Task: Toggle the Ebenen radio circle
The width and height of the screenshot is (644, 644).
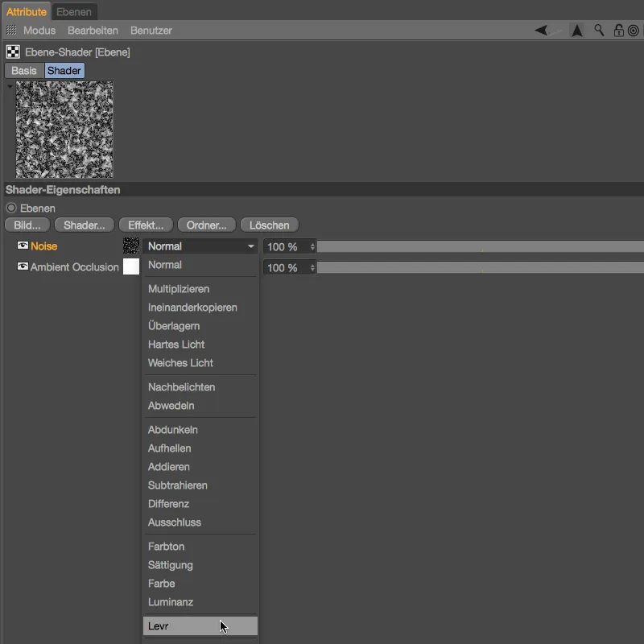Action: 11,208
